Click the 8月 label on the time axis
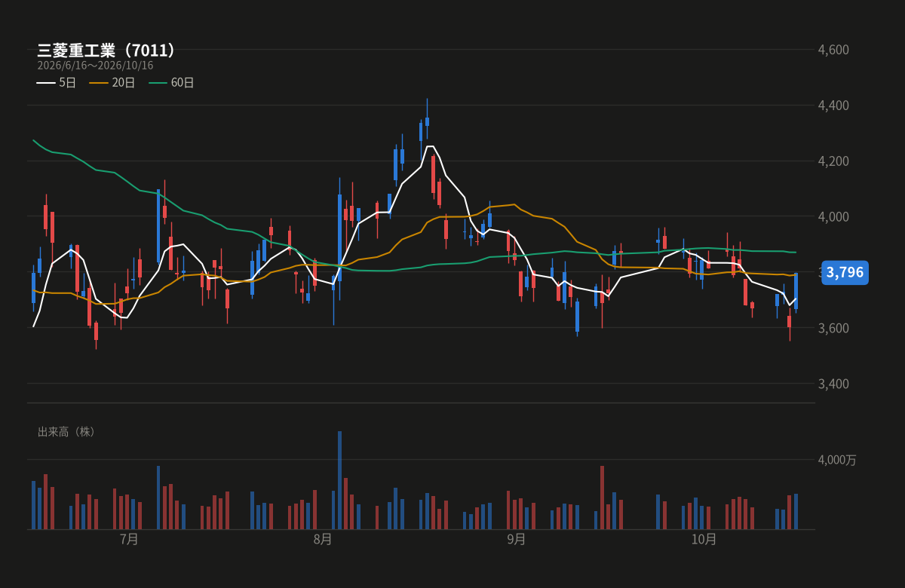This screenshot has height=588, width=905. [x=323, y=540]
